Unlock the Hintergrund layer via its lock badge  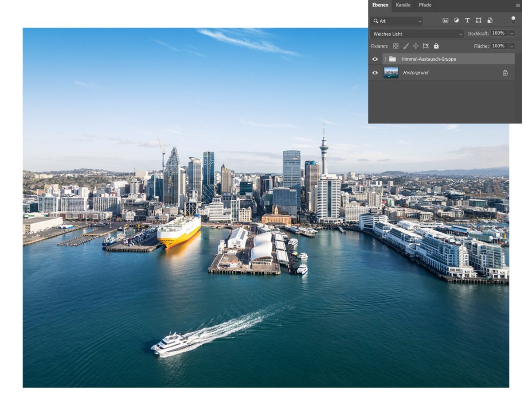(x=505, y=72)
